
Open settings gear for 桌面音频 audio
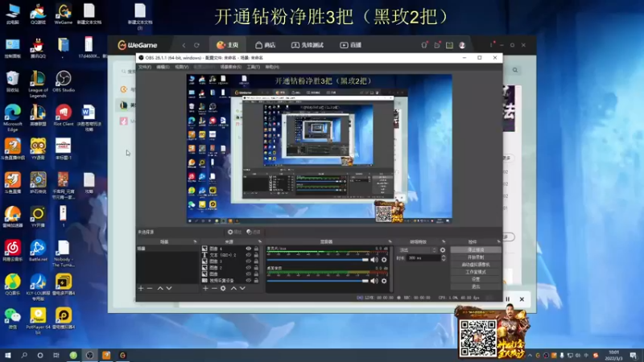[384, 281]
